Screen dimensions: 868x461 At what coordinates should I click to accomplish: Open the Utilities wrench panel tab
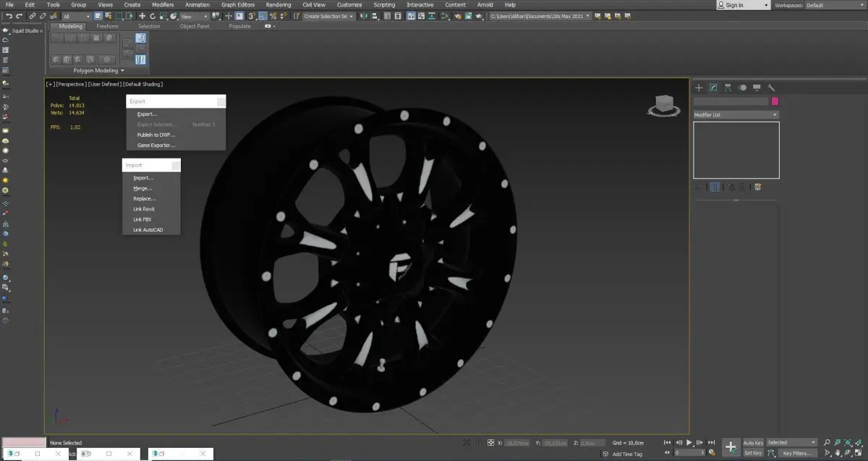(771, 88)
